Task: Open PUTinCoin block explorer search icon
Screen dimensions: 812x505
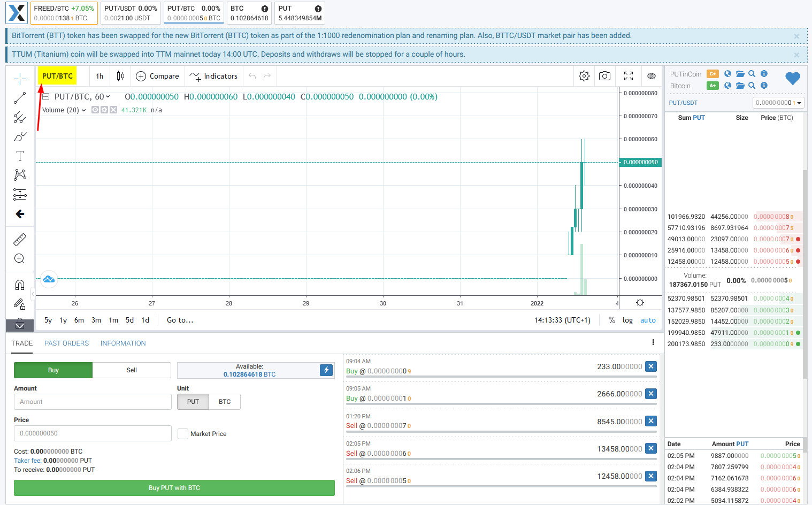Action: coord(752,74)
